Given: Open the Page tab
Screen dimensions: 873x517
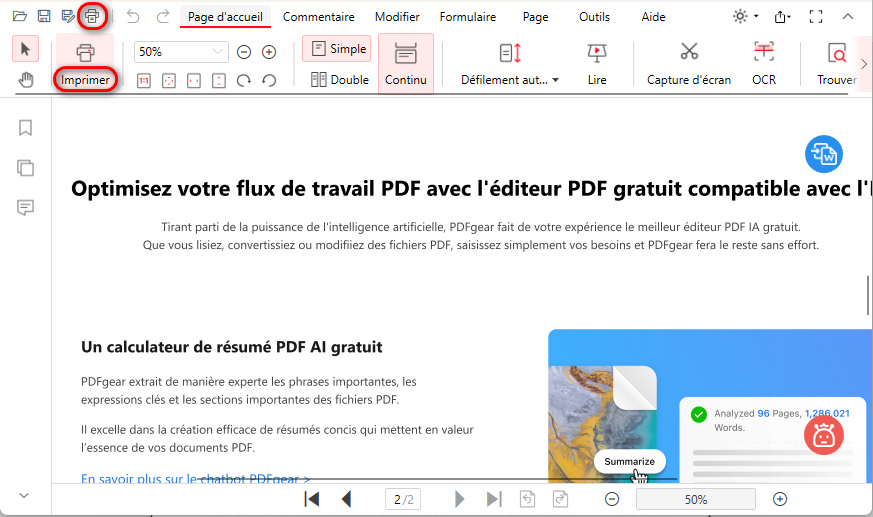Looking at the screenshot, I should pyautogui.click(x=536, y=17).
